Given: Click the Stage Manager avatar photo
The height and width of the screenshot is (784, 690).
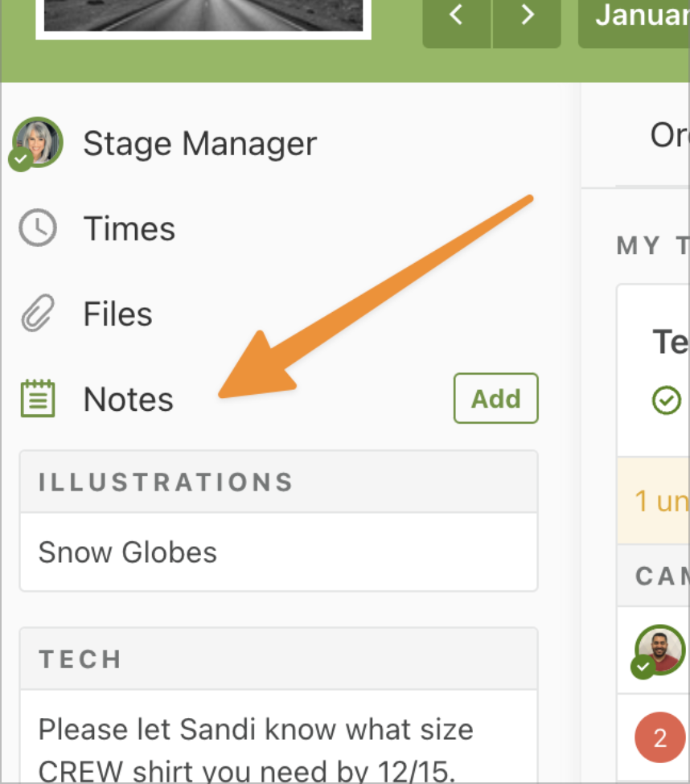Looking at the screenshot, I should pos(38,142).
